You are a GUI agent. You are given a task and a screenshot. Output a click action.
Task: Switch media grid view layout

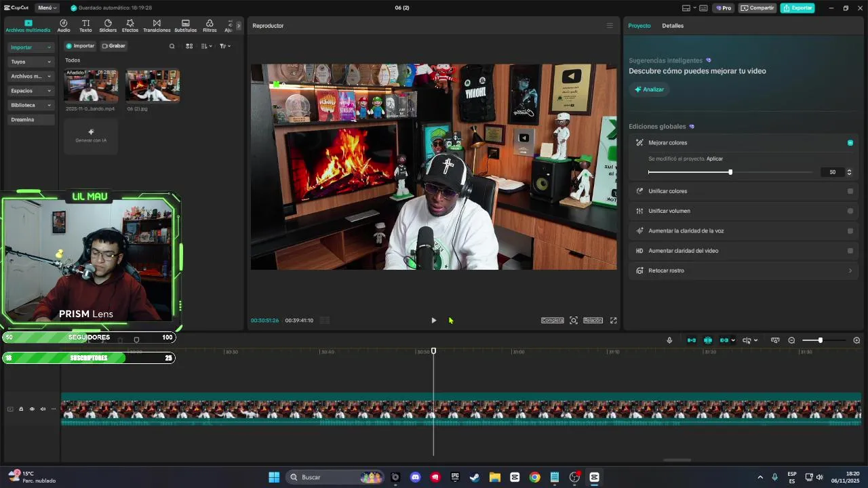tap(189, 46)
